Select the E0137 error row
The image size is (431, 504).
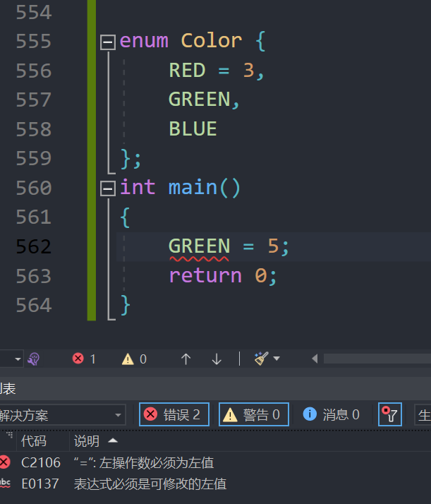(x=216, y=484)
